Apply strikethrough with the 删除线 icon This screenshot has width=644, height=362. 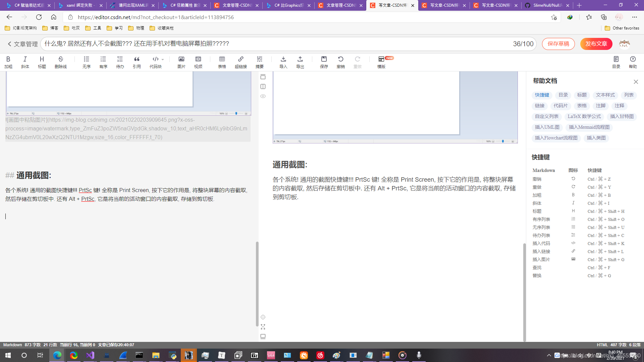61,62
